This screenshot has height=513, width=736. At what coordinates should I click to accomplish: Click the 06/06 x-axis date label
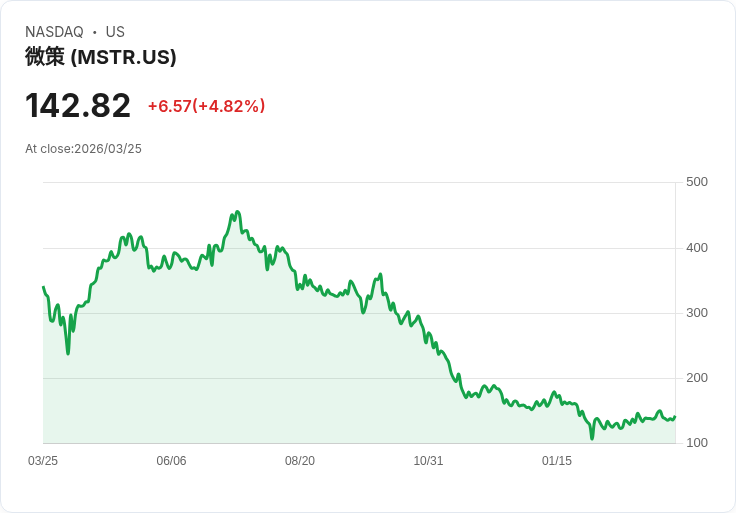(x=171, y=461)
